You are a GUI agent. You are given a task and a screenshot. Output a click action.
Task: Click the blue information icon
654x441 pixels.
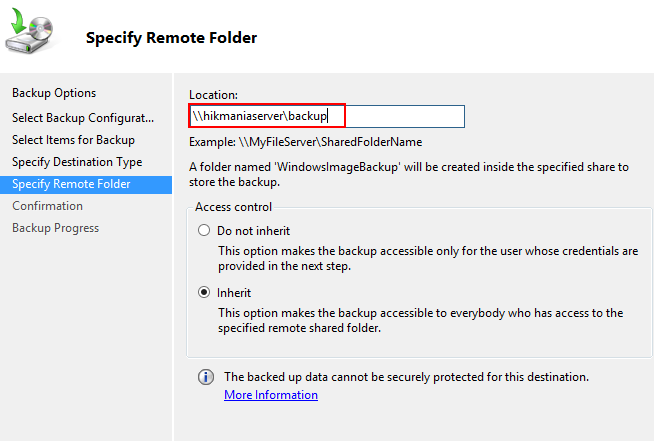click(205, 377)
